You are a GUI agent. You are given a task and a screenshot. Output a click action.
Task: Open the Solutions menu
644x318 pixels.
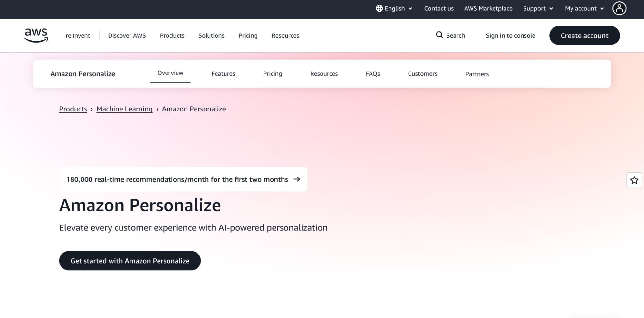coord(211,35)
